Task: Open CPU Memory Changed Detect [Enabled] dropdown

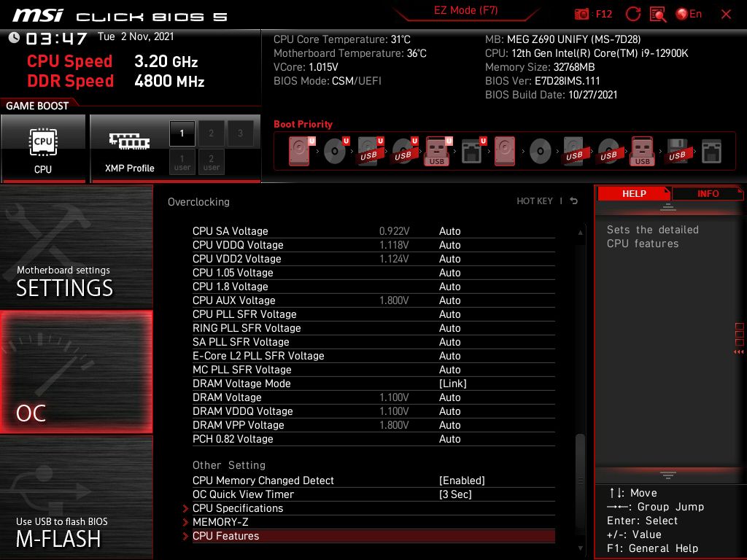Action: point(462,481)
